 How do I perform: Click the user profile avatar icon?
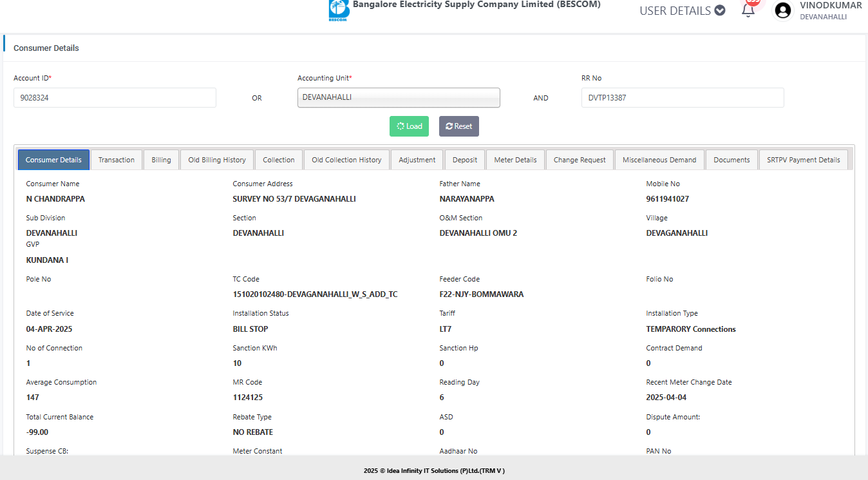(782, 10)
